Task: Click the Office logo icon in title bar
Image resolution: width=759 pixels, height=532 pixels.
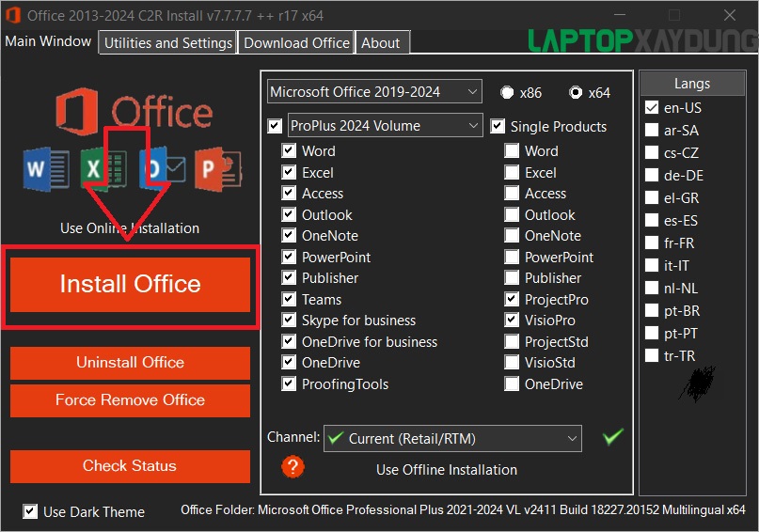Action: click(x=12, y=15)
